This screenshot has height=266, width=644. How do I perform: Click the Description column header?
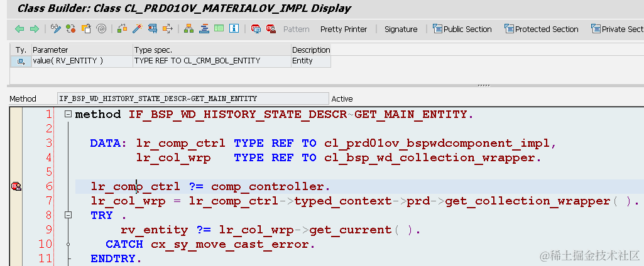point(311,50)
